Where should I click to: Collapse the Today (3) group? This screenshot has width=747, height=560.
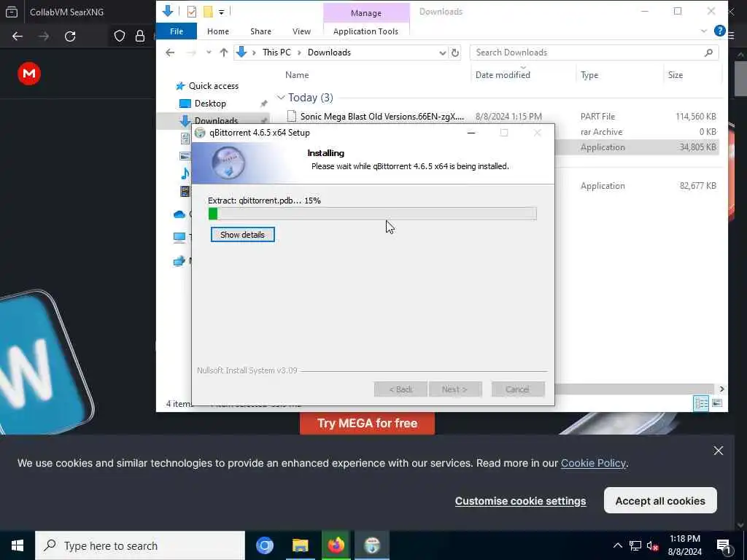281,98
